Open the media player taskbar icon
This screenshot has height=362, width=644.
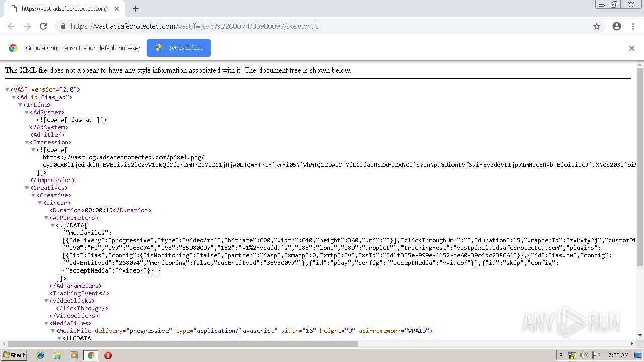click(x=74, y=355)
